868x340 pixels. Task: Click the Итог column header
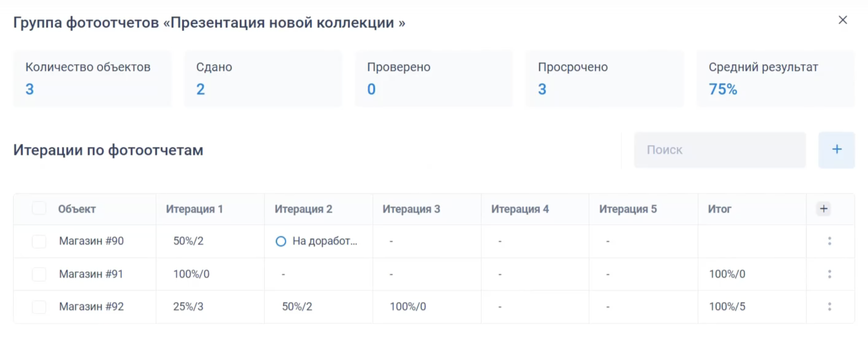[x=719, y=209]
